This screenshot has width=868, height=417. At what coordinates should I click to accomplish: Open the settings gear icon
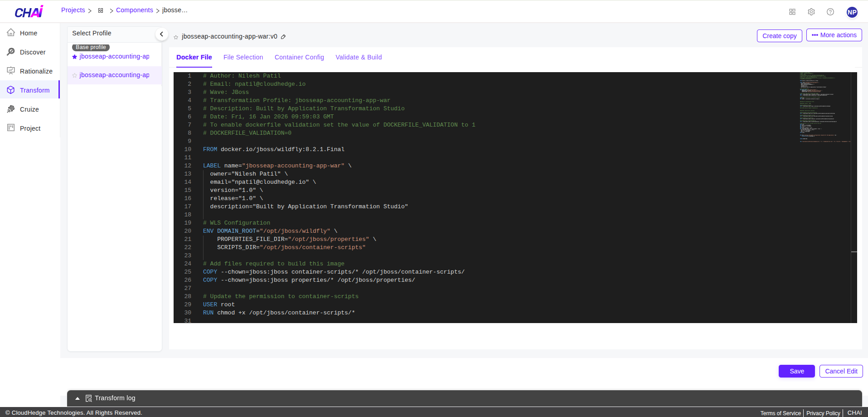tap(811, 12)
